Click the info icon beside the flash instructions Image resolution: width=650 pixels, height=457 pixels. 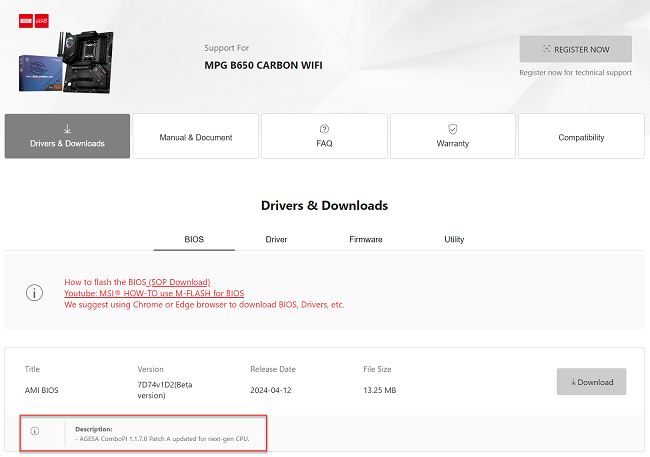[x=34, y=293]
